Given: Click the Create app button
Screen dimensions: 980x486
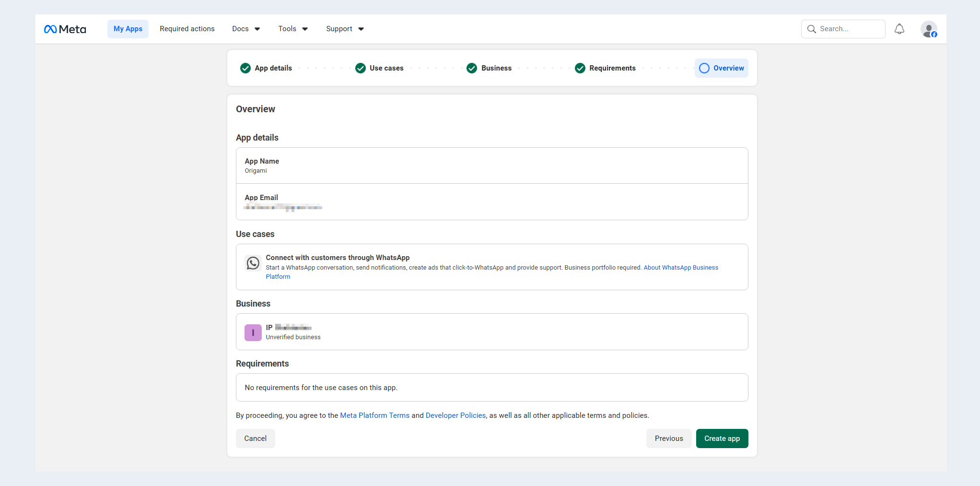Looking at the screenshot, I should tap(722, 439).
